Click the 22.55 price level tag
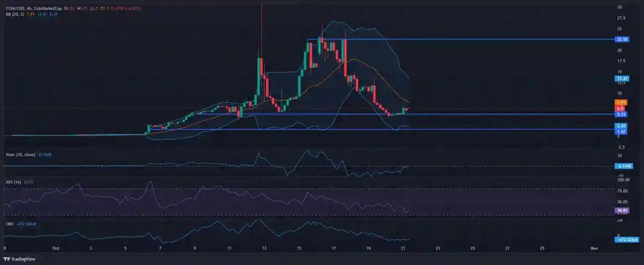Screen dimensions: 644x265 click(621, 40)
